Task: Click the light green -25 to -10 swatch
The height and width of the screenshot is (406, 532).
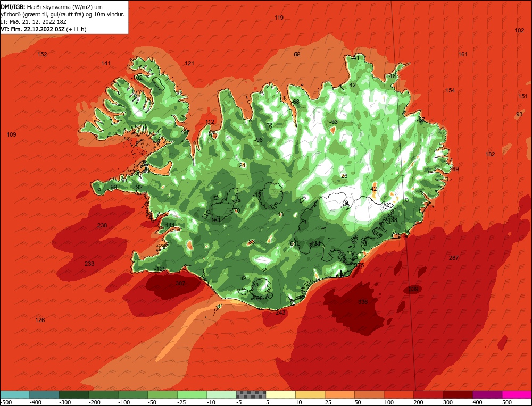Action: tap(192, 394)
